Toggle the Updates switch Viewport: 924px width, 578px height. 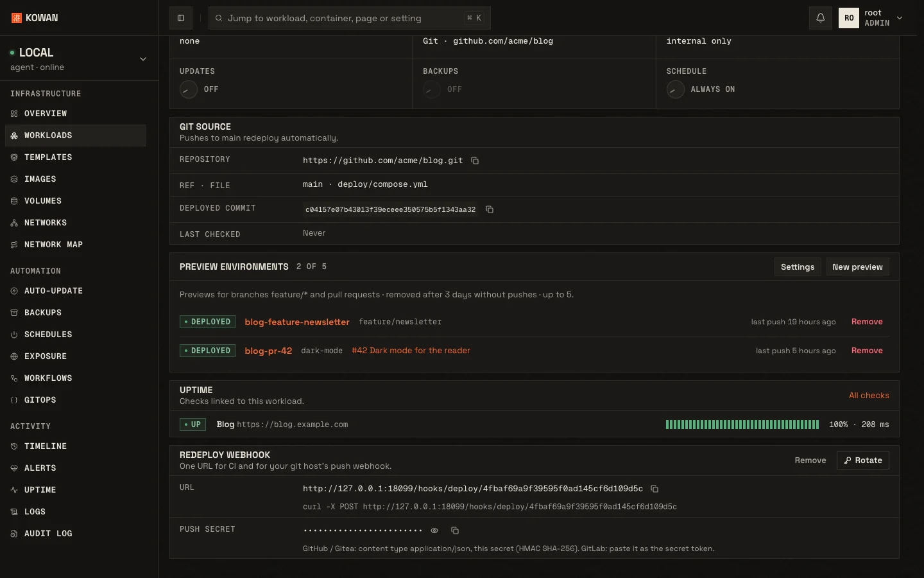(189, 89)
